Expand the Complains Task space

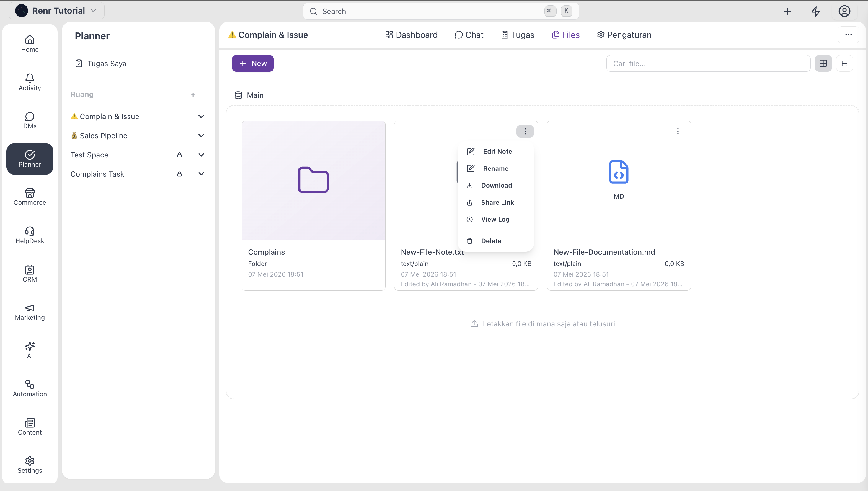point(201,174)
